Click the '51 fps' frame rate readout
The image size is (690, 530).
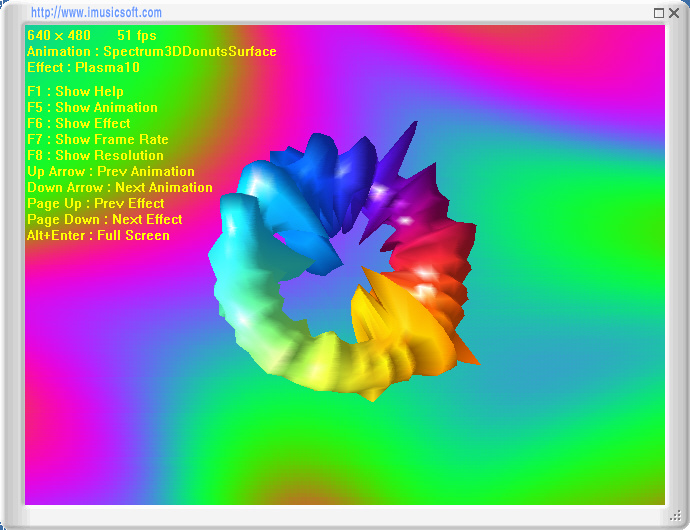click(137, 35)
